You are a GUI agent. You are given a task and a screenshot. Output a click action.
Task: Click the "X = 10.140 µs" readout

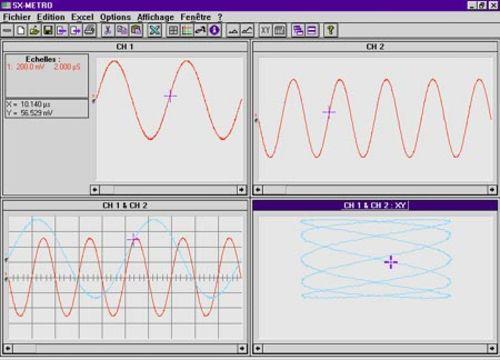[29, 104]
